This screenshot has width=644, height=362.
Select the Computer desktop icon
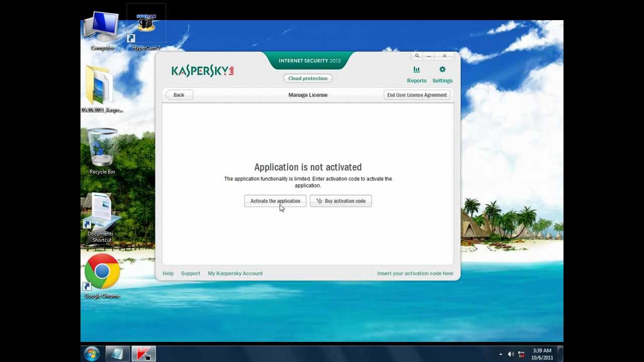[x=102, y=31]
